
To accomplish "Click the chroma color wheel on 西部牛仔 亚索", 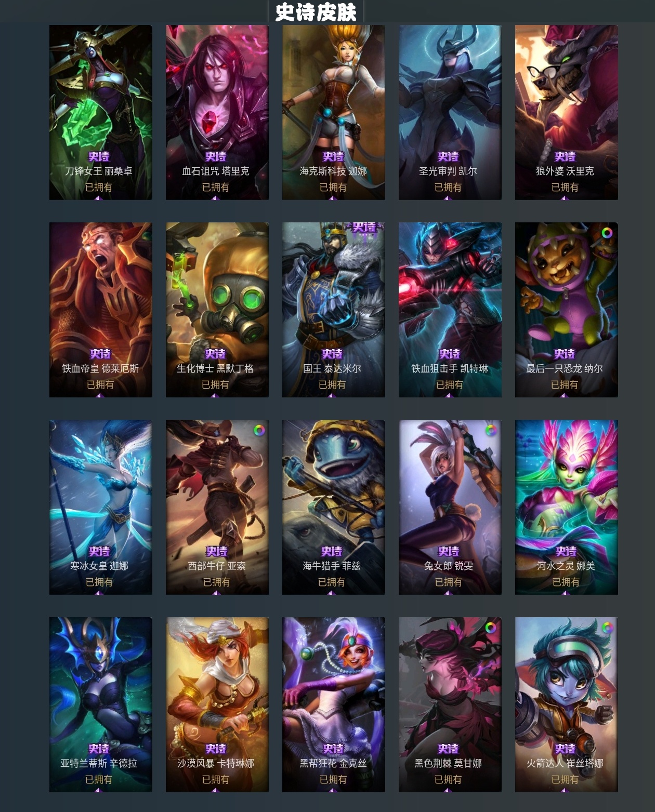I will click(x=259, y=430).
